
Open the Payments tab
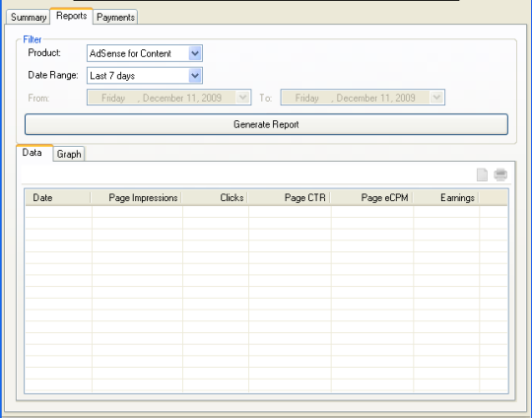(115, 17)
